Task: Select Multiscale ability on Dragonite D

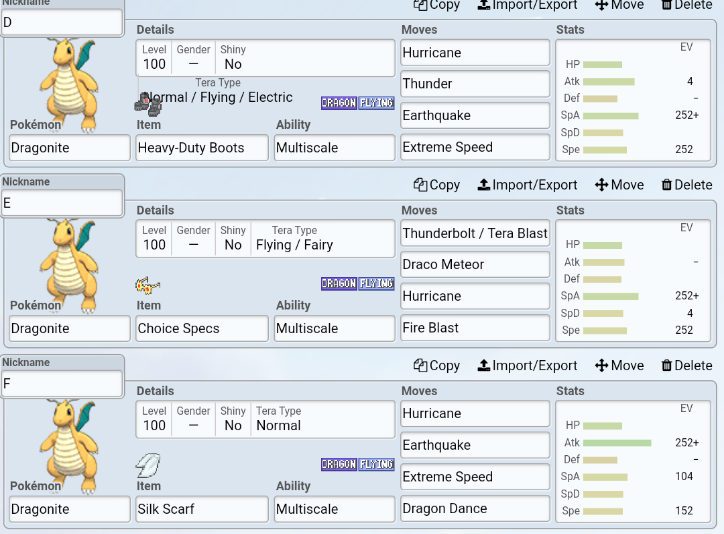Action: pos(335,148)
